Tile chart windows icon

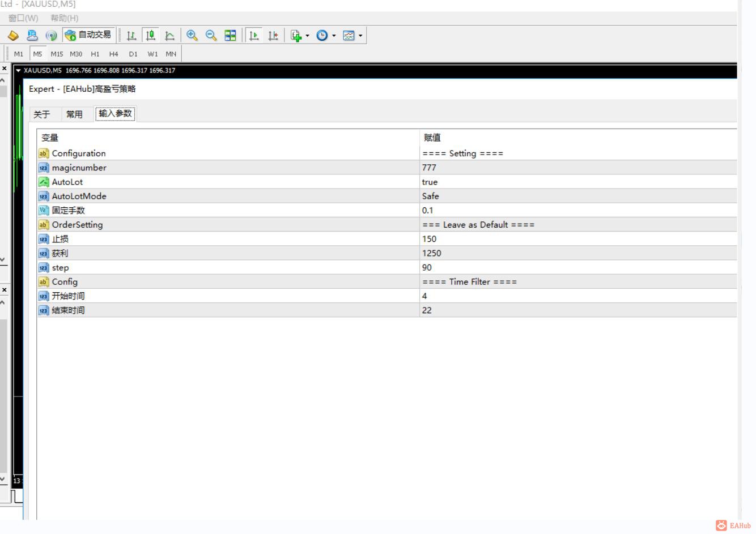230,36
